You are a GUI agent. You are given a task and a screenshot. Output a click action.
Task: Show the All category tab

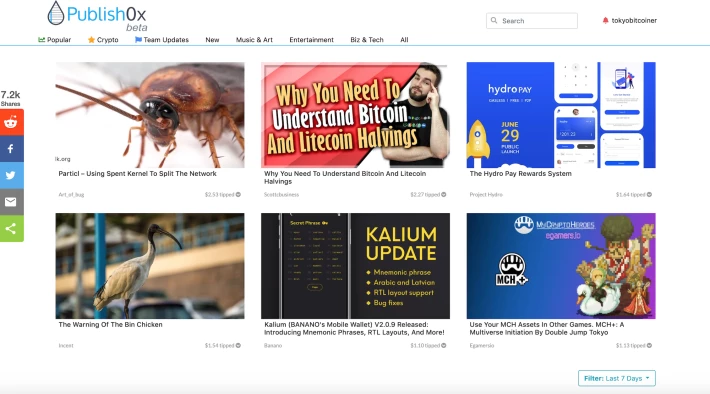[x=404, y=40]
